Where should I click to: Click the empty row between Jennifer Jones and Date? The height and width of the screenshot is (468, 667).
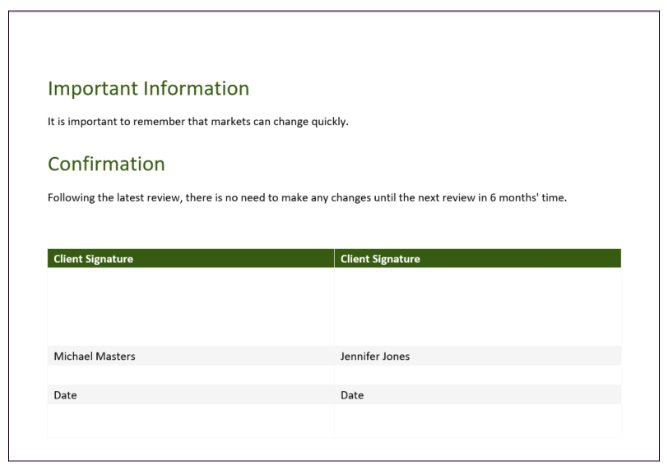tap(477, 375)
